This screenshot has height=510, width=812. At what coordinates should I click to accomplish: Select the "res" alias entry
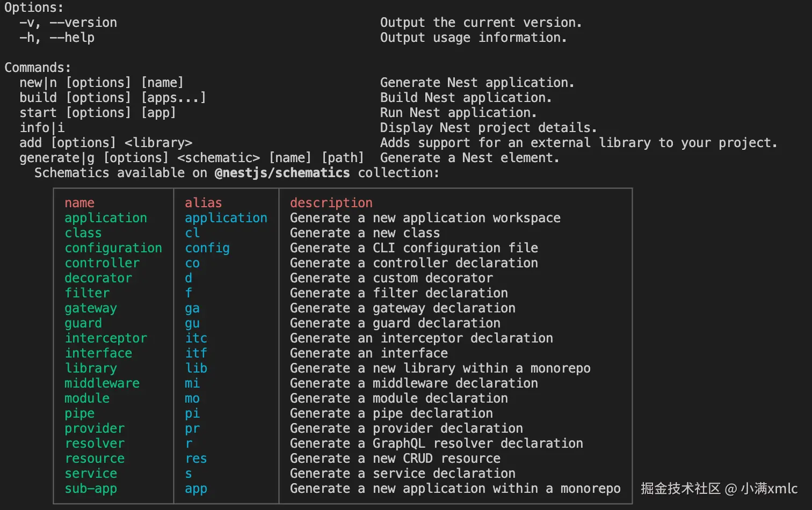(196, 458)
